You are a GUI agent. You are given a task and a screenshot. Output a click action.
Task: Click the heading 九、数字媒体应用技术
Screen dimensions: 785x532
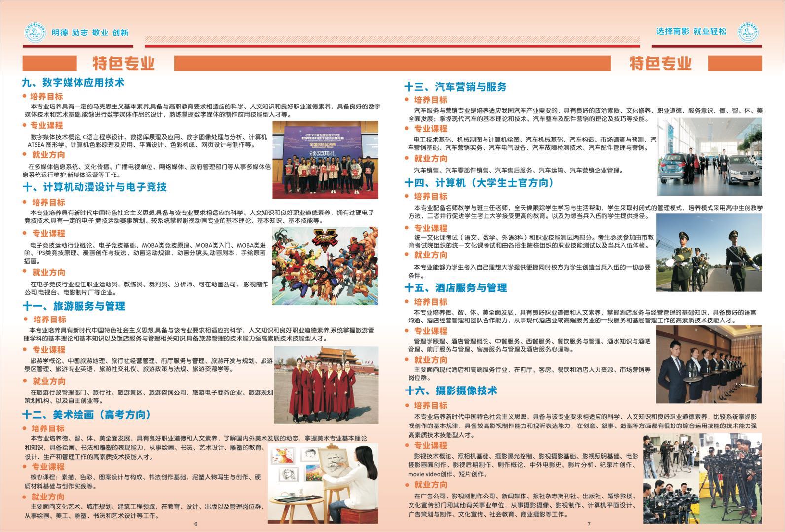[x=73, y=82]
